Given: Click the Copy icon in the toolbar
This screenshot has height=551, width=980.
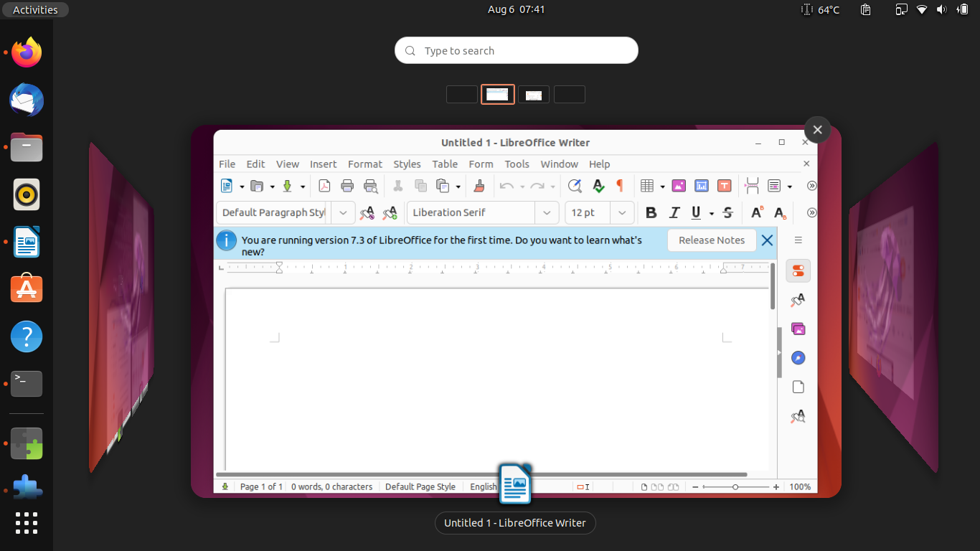Looking at the screenshot, I should pos(420,186).
